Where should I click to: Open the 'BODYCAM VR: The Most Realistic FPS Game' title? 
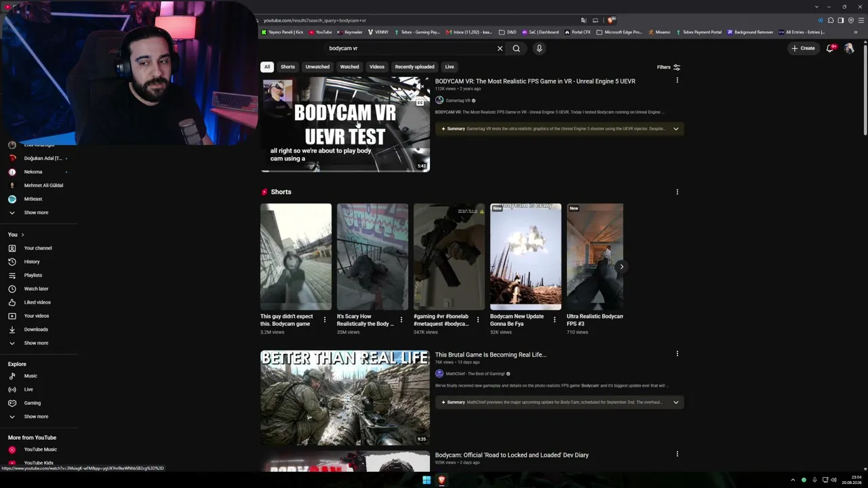click(x=535, y=81)
